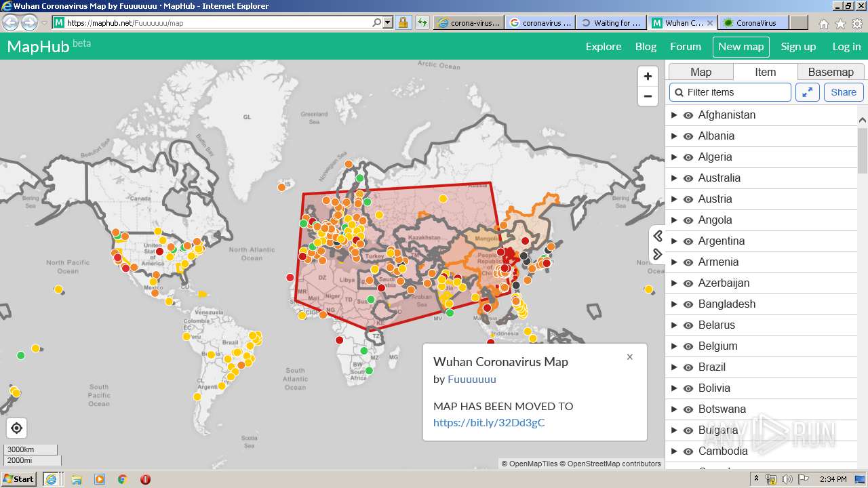Close the Wuhan C... browser tab
The height and width of the screenshot is (488, 868).
(x=710, y=22)
